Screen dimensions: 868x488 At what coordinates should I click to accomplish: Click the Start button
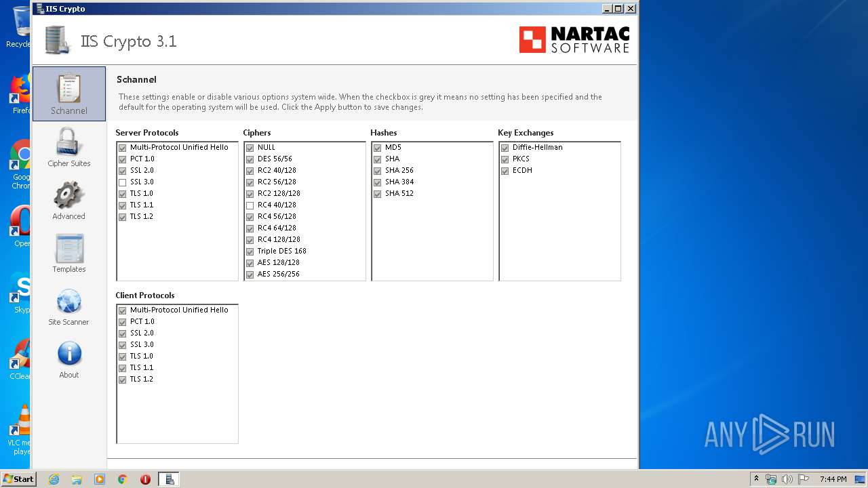click(x=19, y=479)
